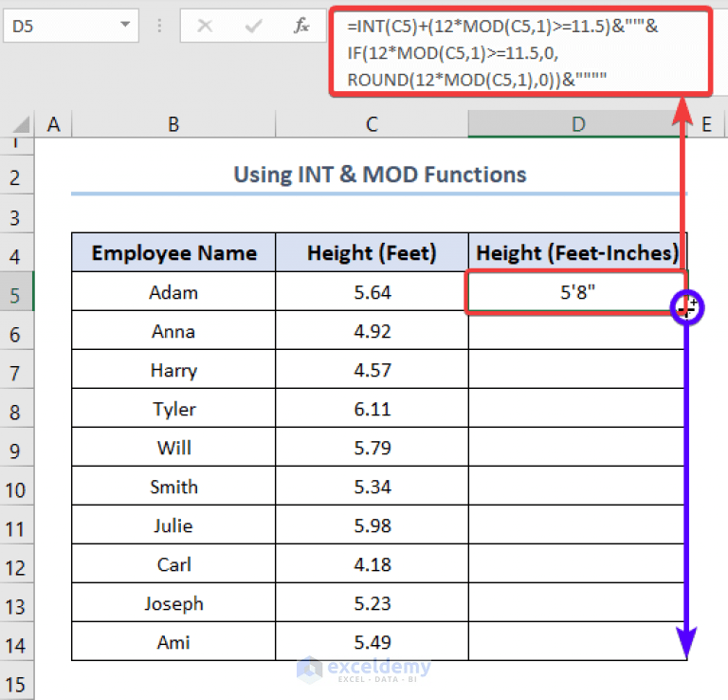This screenshot has width=728, height=700.
Task: Click the height value 5.34
Action: [372, 487]
